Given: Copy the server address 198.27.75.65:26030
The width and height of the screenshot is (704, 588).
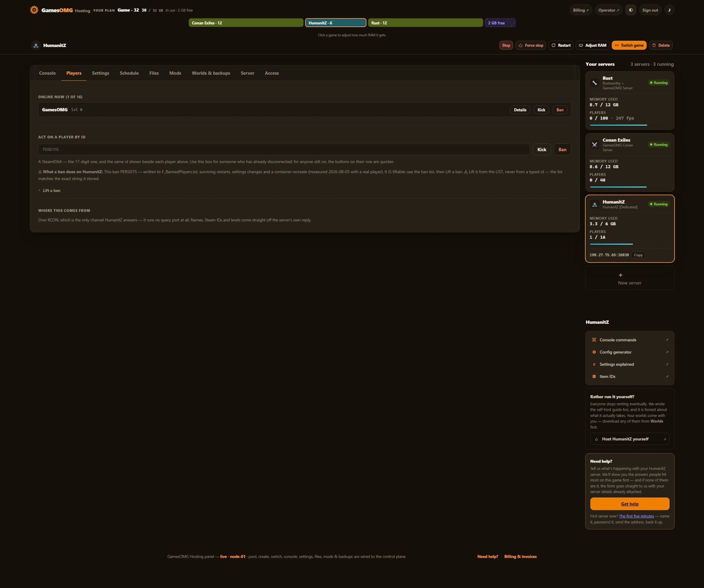Looking at the screenshot, I should (638, 255).
